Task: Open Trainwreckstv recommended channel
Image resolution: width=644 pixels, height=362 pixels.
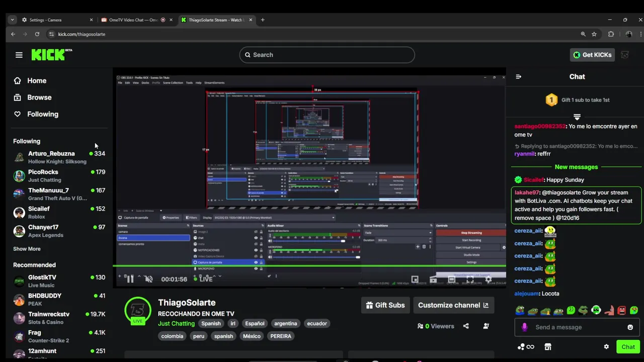Action: click(59, 318)
